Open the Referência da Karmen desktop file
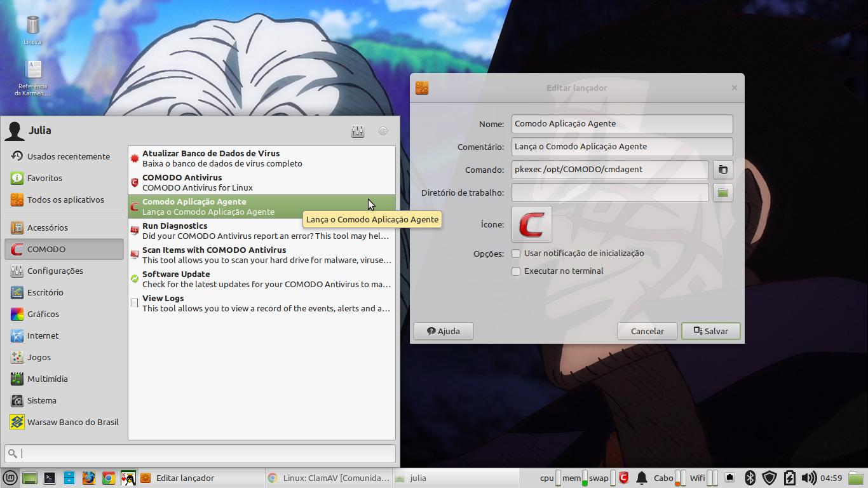 coord(32,78)
